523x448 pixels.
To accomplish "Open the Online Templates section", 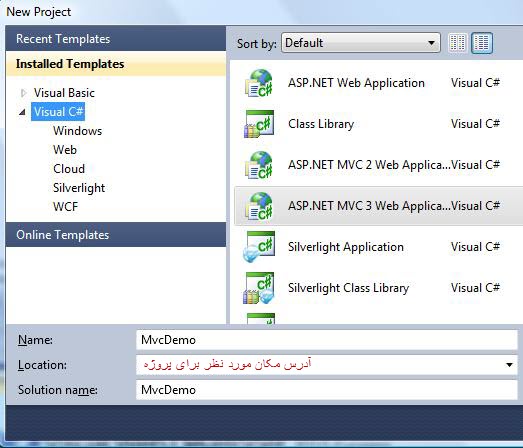I will (116, 235).
